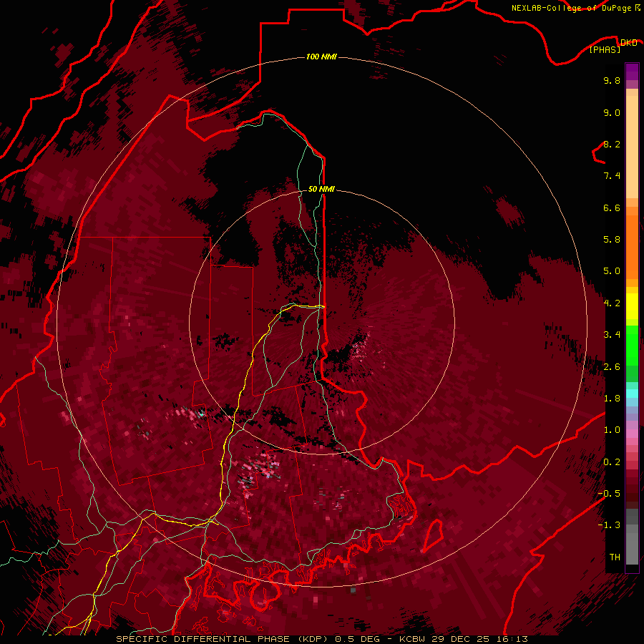Click the purple band atop the color bar
The image size is (644, 644).
(632, 72)
